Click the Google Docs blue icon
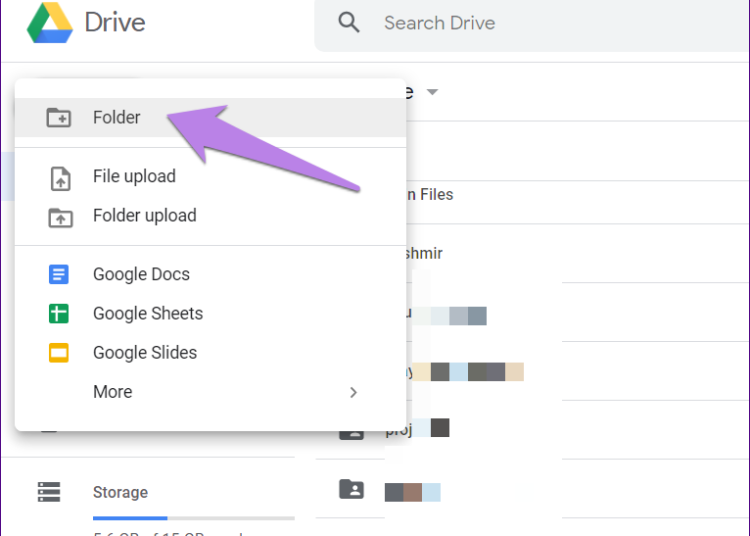This screenshot has width=750, height=536. (x=59, y=274)
